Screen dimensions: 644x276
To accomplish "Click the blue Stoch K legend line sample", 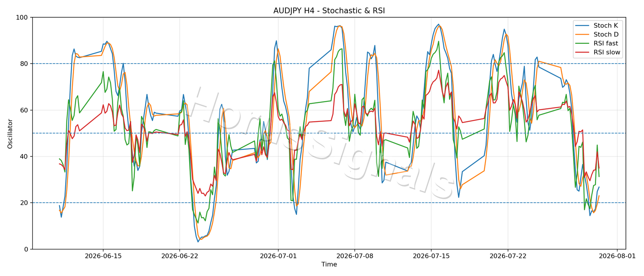I will click(x=582, y=26).
